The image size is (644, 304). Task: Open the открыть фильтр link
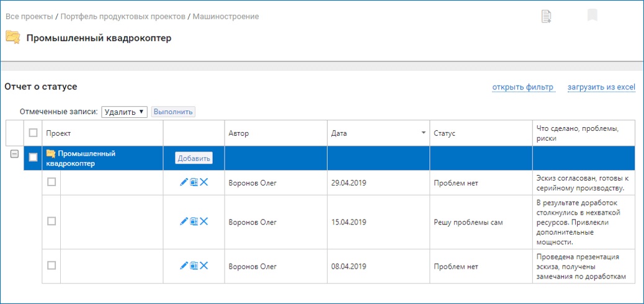coord(522,87)
